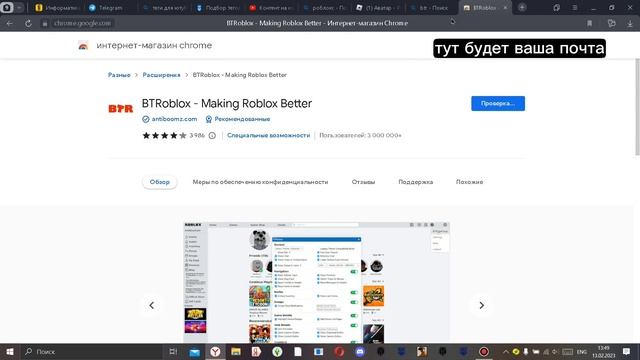The height and width of the screenshot is (360, 640).
Task: Expand the tab list dropdown arrow at far left
Action: click(x=19, y=7)
